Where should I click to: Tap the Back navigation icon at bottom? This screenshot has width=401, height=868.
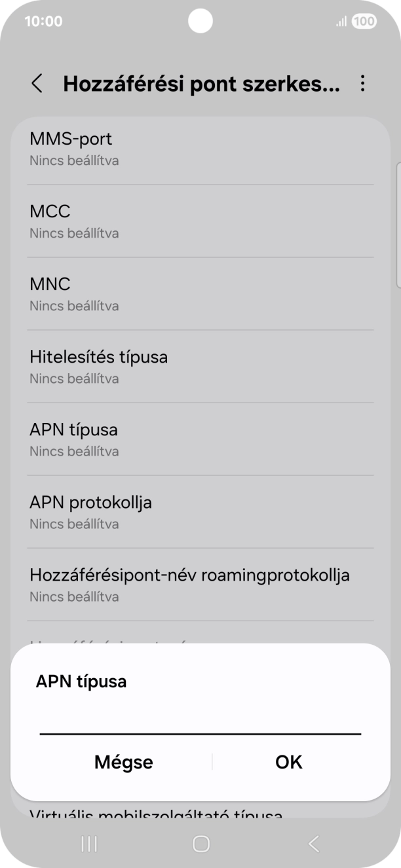(x=313, y=844)
